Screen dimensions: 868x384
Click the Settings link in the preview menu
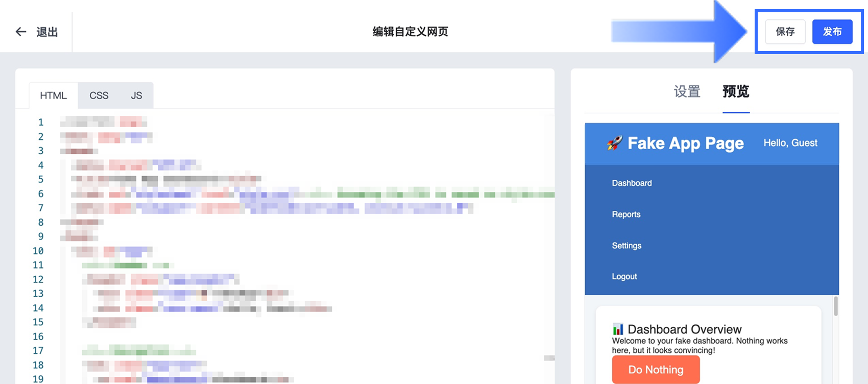[627, 246]
